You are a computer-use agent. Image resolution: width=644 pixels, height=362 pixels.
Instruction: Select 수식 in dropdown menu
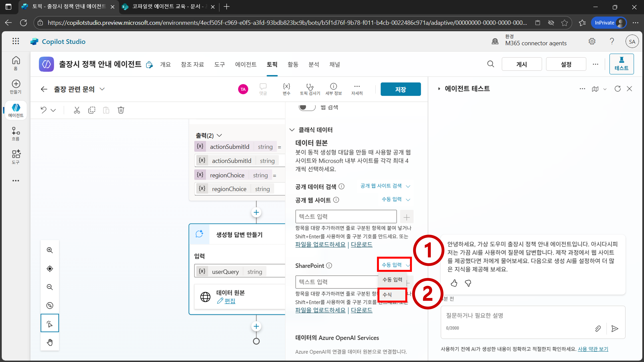click(x=392, y=295)
